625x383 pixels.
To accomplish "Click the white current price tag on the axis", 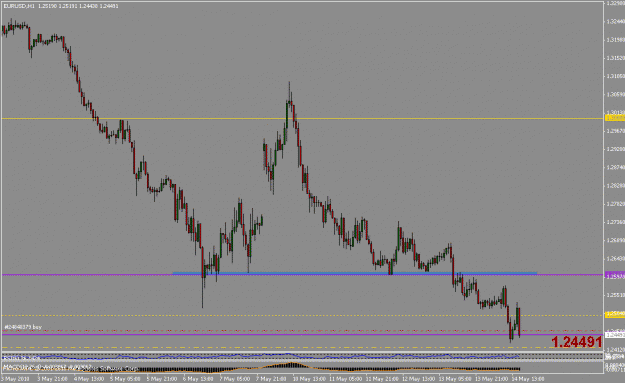I will click(615, 335).
